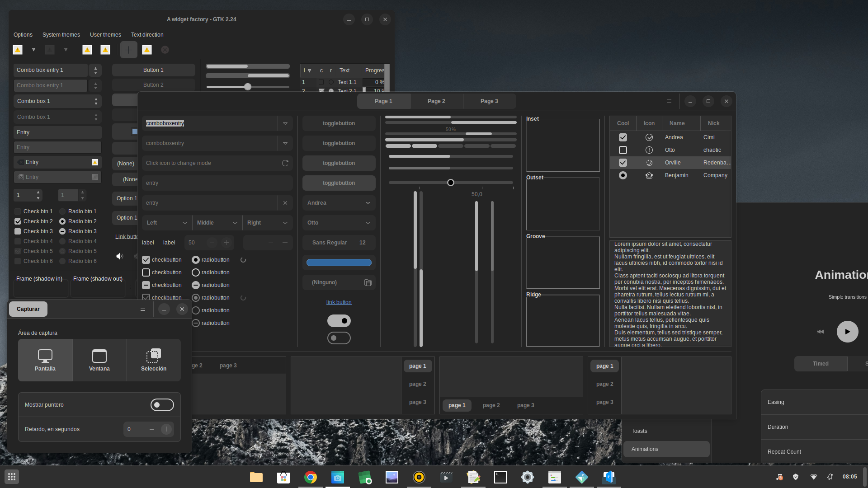Select the Selección capture area
Viewport: 868px width, 488px height.
click(x=154, y=360)
